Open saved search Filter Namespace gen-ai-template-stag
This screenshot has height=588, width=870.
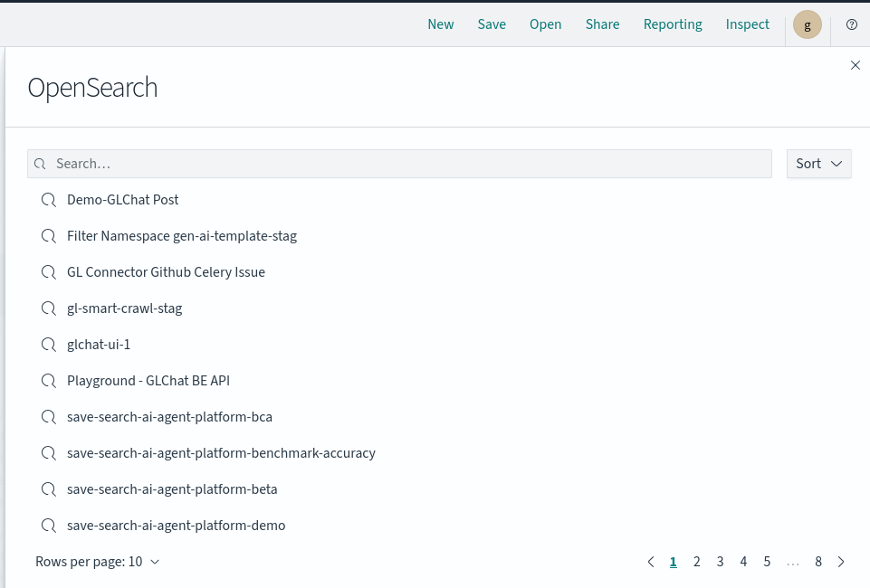pos(181,236)
